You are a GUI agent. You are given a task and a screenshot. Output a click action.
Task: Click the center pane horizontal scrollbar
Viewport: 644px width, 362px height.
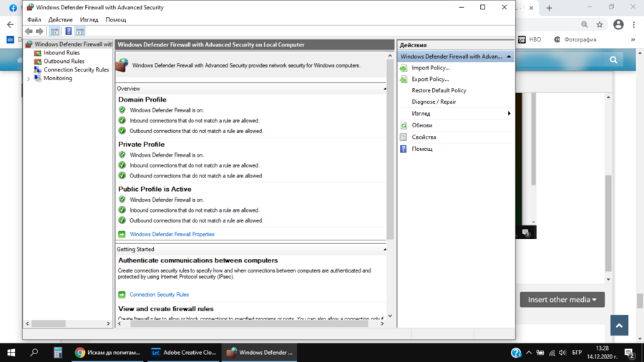point(249,324)
